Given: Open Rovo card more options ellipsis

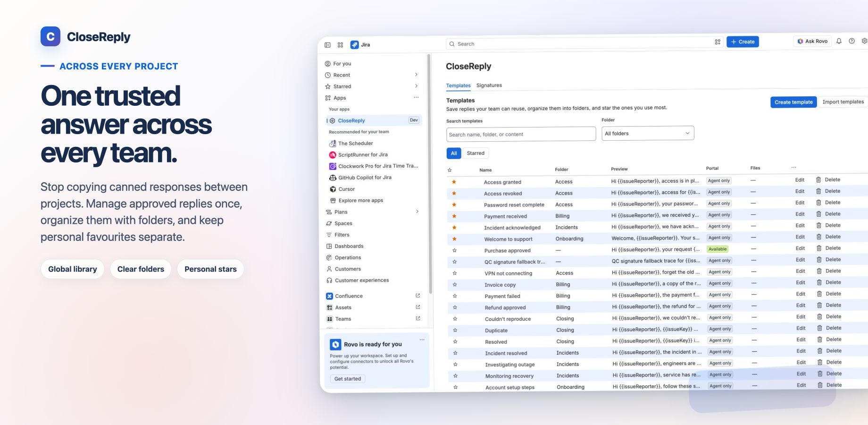Looking at the screenshot, I should pyautogui.click(x=422, y=340).
